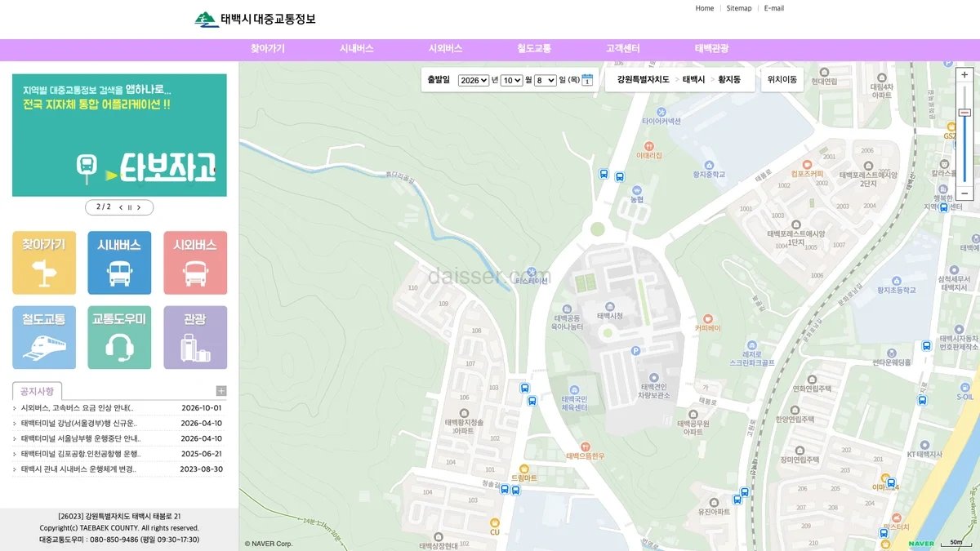
Task: Click the 이태리집 restaurant map icon
Action: (x=648, y=145)
